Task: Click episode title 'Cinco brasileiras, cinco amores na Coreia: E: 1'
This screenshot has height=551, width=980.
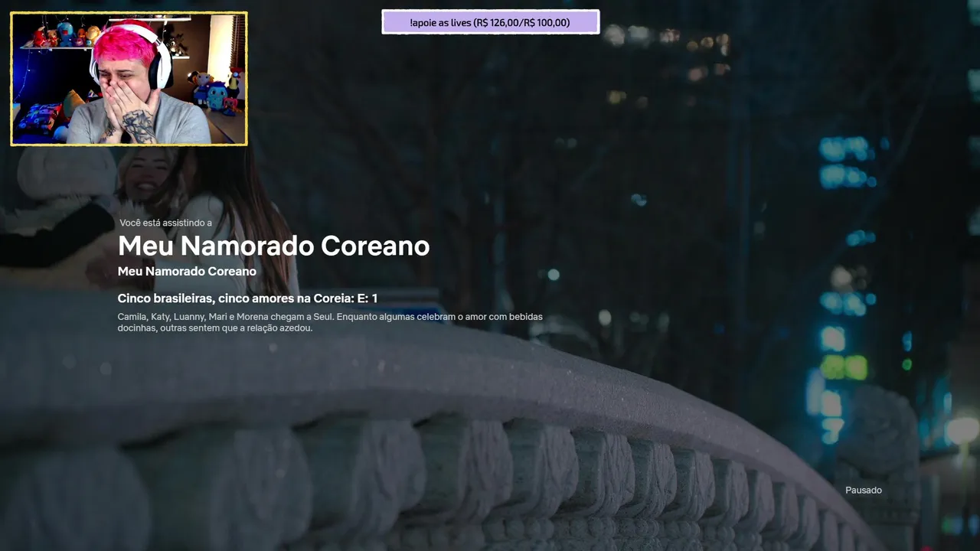Action: click(x=247, y=298)
